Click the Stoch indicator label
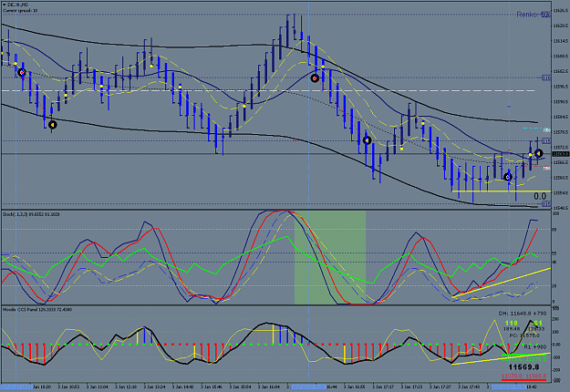The width and height of the screenshot is (570, 392). tap(31, 215)
